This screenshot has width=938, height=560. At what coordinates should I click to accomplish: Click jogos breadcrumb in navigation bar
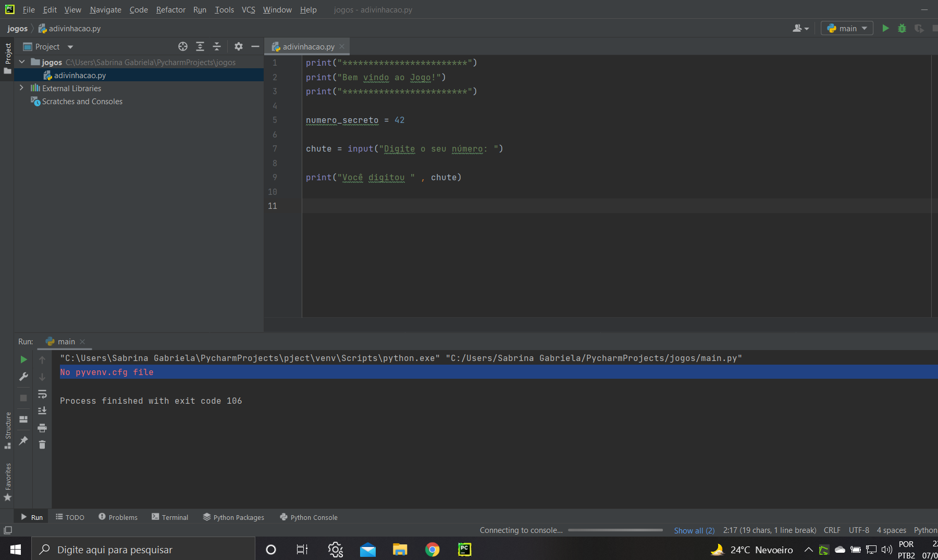tap(17, 28)
